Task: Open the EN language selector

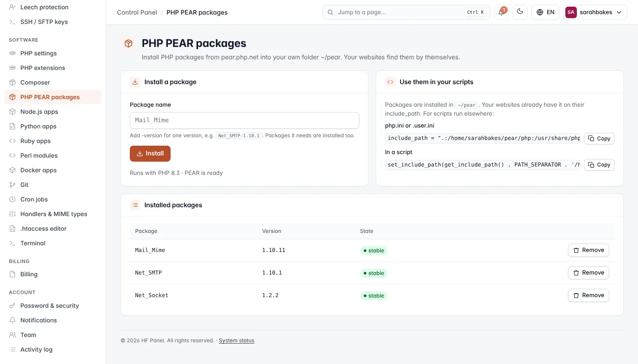Action: point(545,12)
